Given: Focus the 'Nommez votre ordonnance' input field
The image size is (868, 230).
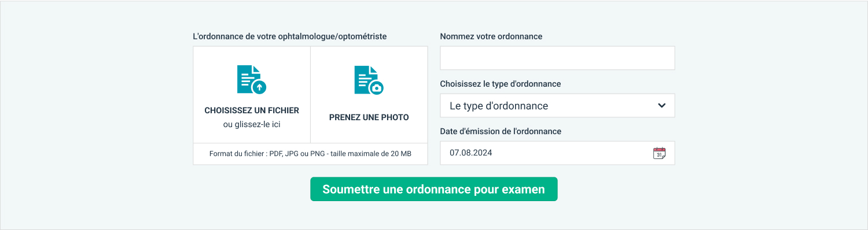Looking at the screenshot, I should point(557,58).
